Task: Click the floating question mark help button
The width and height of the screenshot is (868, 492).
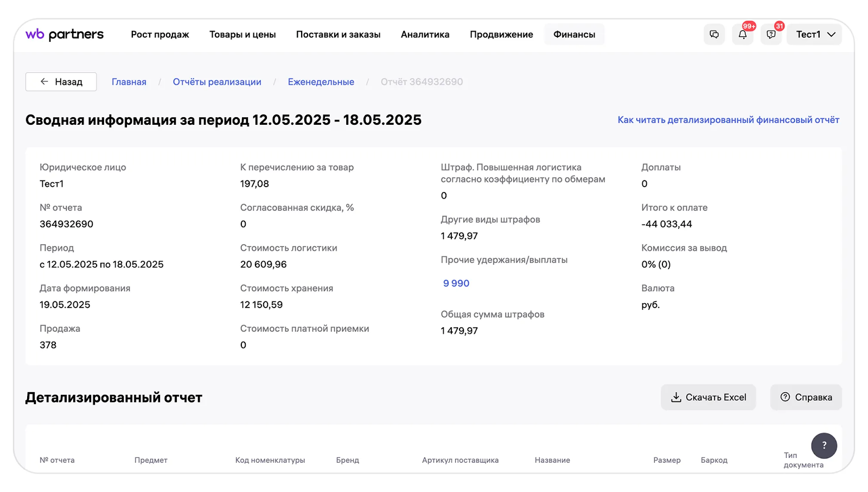Action: point(824,445)
